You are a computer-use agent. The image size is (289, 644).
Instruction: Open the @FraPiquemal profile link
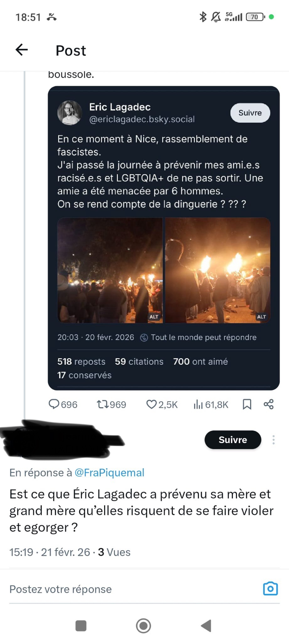[x=109, y=473]
